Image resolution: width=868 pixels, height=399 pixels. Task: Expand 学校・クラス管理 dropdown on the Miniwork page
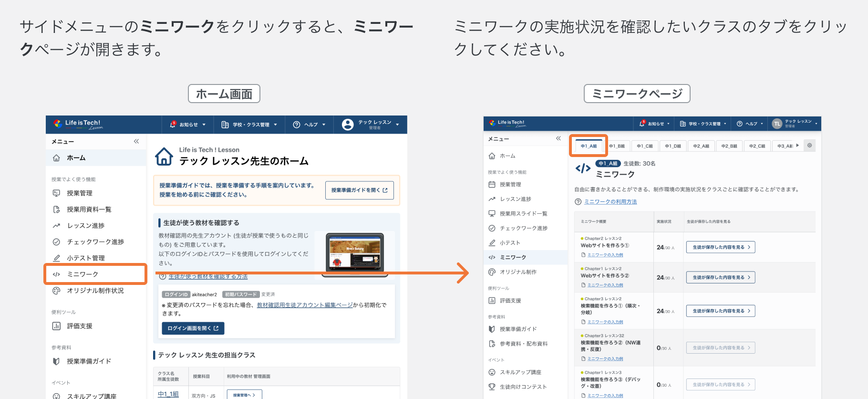703,124
